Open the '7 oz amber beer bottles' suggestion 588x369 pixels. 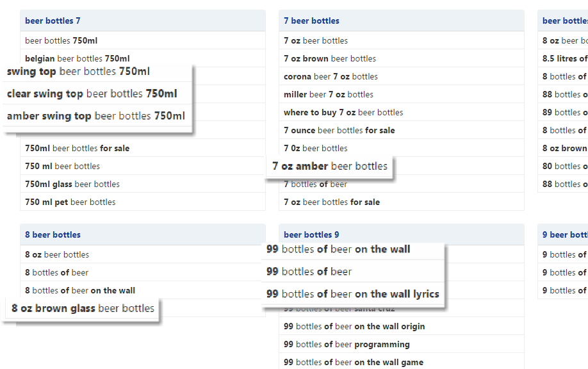(x=329, y=167)
